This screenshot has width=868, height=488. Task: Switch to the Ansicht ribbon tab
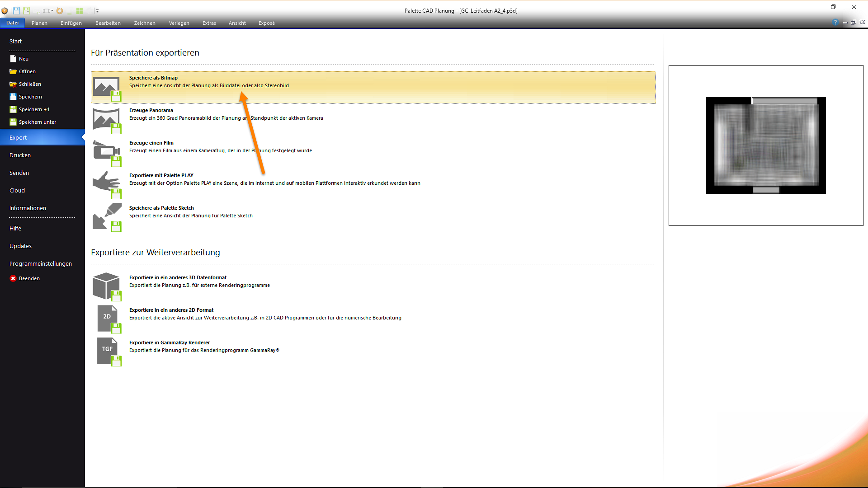pos(237,23)
